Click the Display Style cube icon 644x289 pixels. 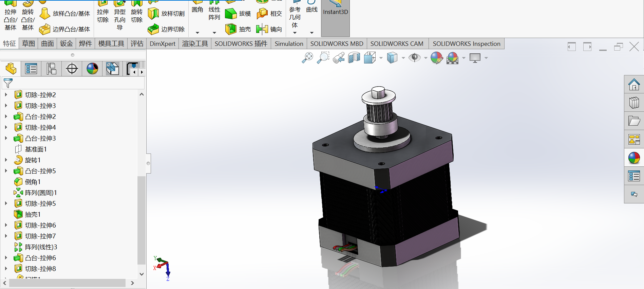click(x=392, y=57)
